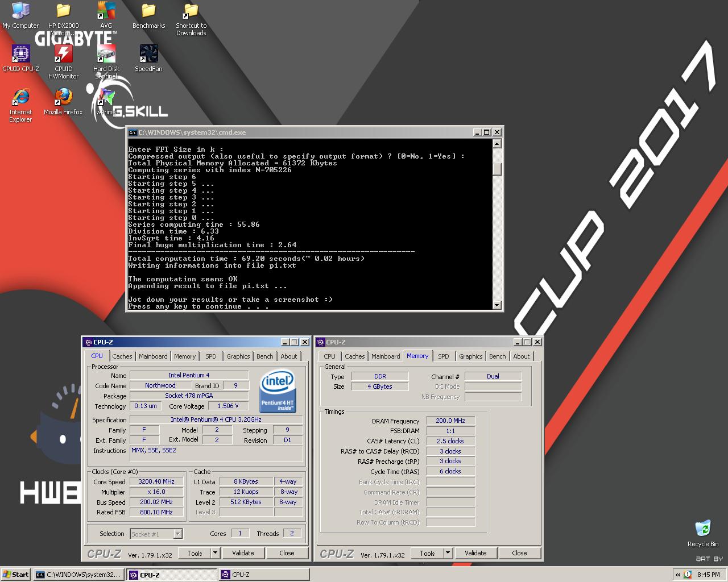This screenshot has height=582, width=728.
Task: Click Validate in left CPU-Z window
Action: 243,553
